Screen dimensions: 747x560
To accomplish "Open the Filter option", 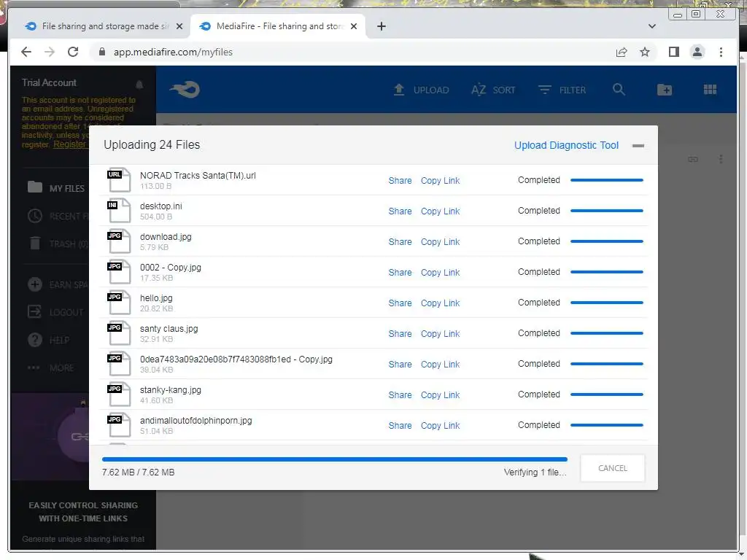I will [x=562, y=90].
